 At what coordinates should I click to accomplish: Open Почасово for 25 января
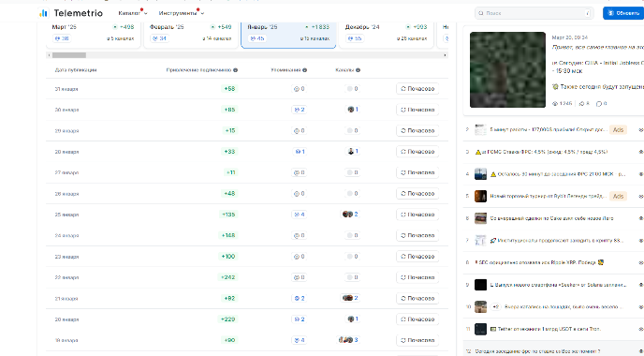[417, 215]
